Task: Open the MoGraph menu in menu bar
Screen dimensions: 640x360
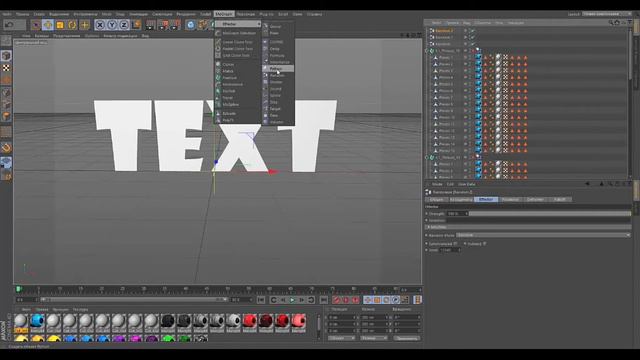Action: (x=224, y=14)
